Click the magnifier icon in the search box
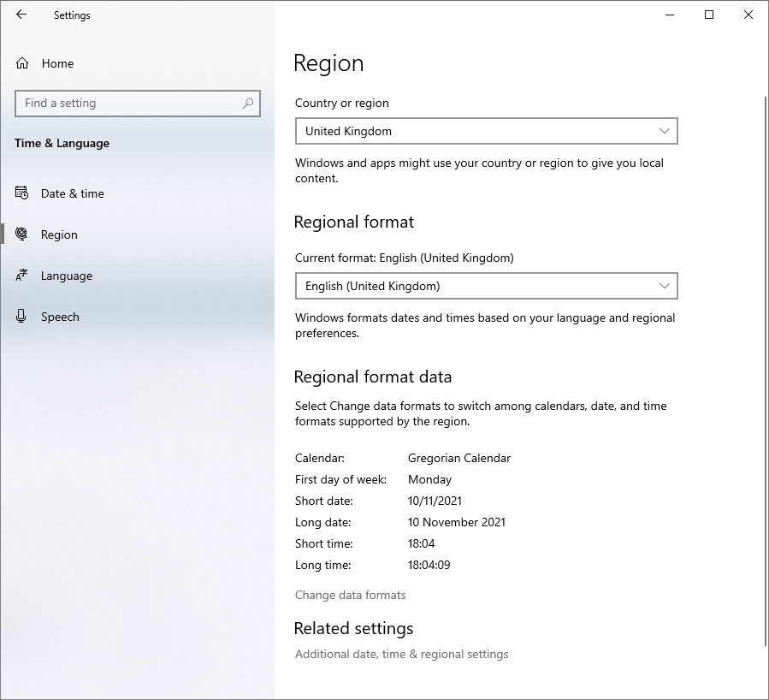This screenshot has width=769, height=700. click(248, 104)
